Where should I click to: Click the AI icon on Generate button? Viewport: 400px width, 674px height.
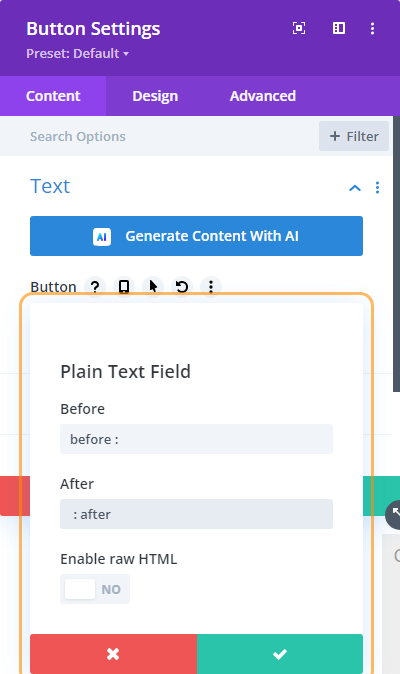(102, 236)
